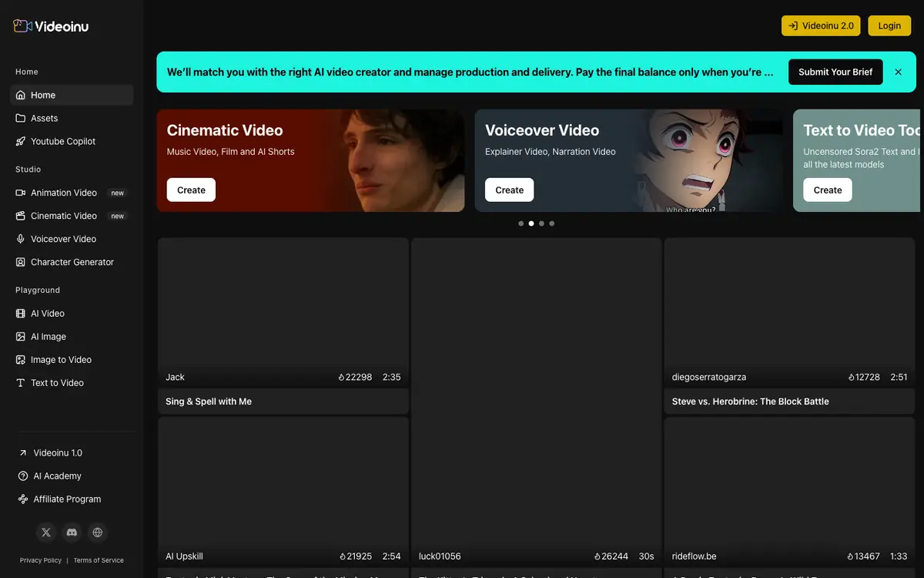
Task: Click flame likes count 26244
Action: point(611,556)
